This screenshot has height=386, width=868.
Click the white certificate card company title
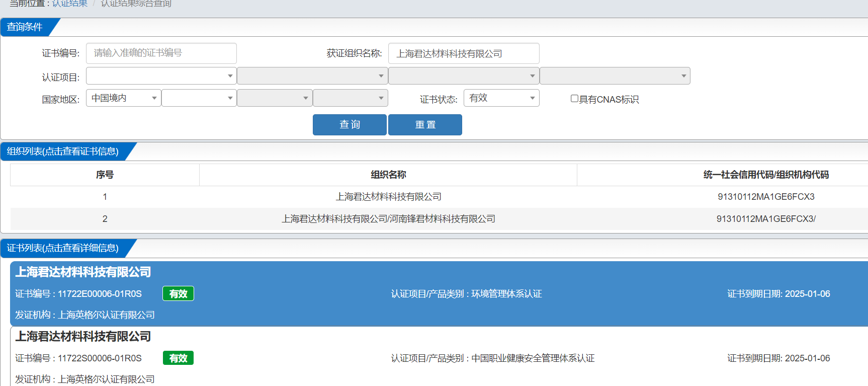[x=83, y=337]
